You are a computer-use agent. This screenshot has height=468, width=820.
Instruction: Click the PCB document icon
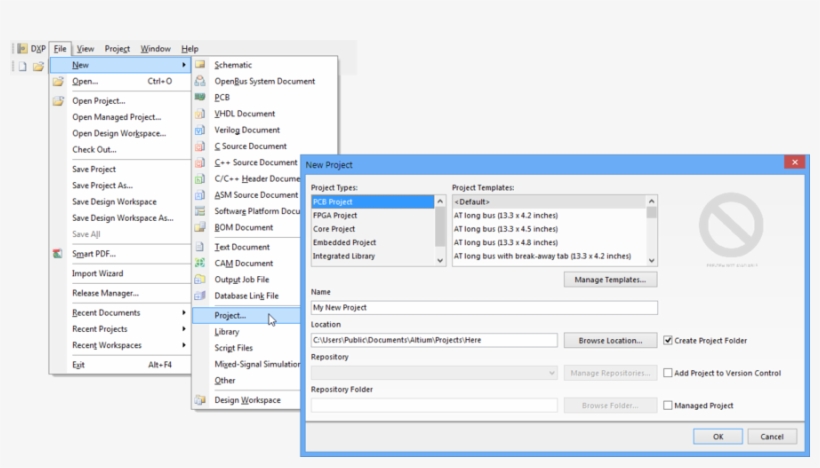200,97
